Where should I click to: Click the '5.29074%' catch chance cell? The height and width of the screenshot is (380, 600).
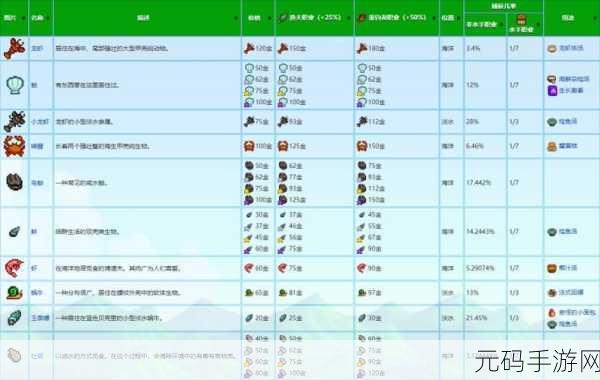click(x=480, y=268)
